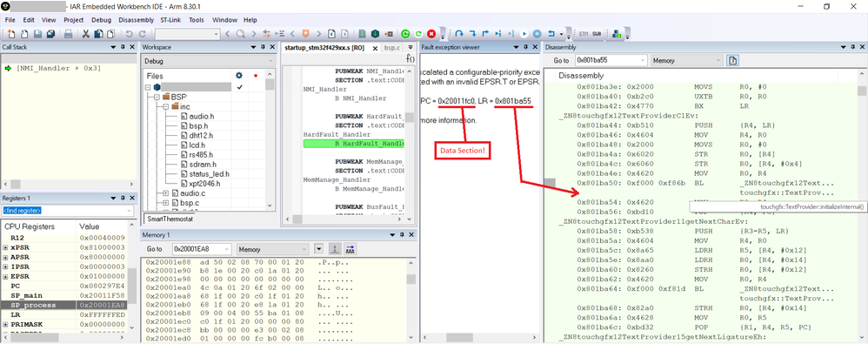Switch to the bsp.c editor tab
This screenshot has height=344, width=868.
392,48
